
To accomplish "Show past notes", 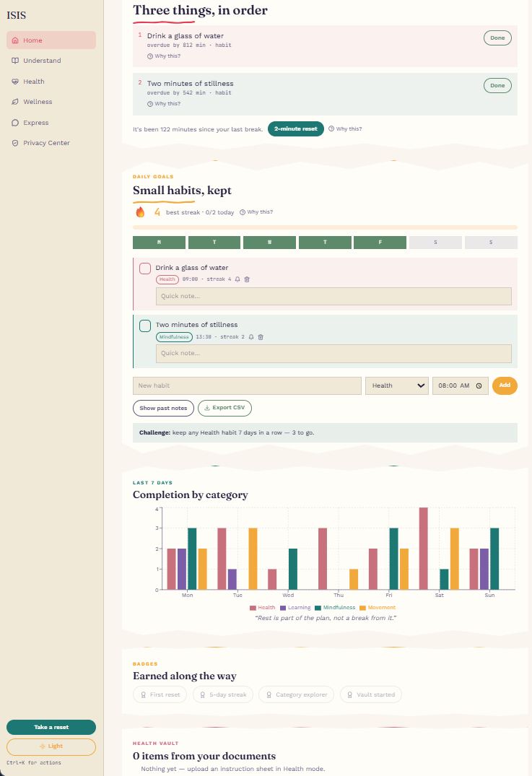I will tap(163, 409).
